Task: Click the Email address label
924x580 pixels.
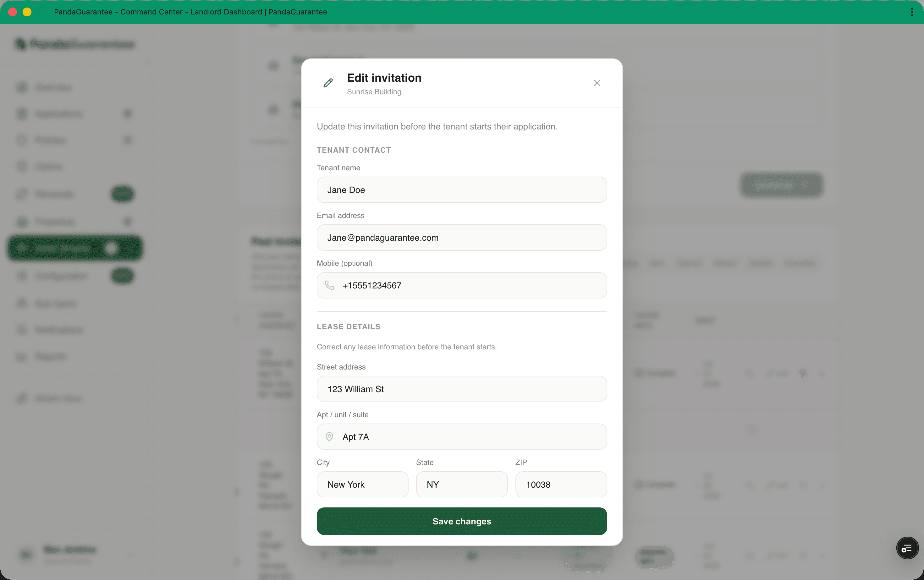Action: pos(341,216)
